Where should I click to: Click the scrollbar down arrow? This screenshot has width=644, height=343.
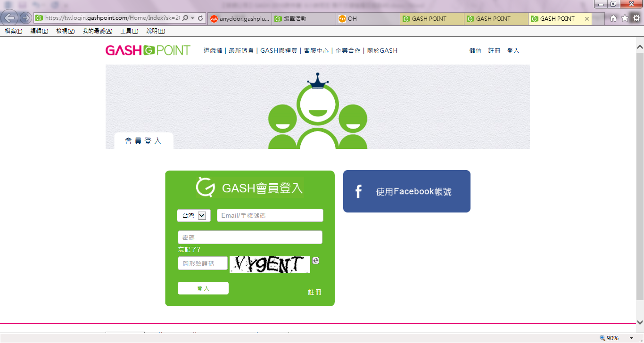(x=640, y=322)
